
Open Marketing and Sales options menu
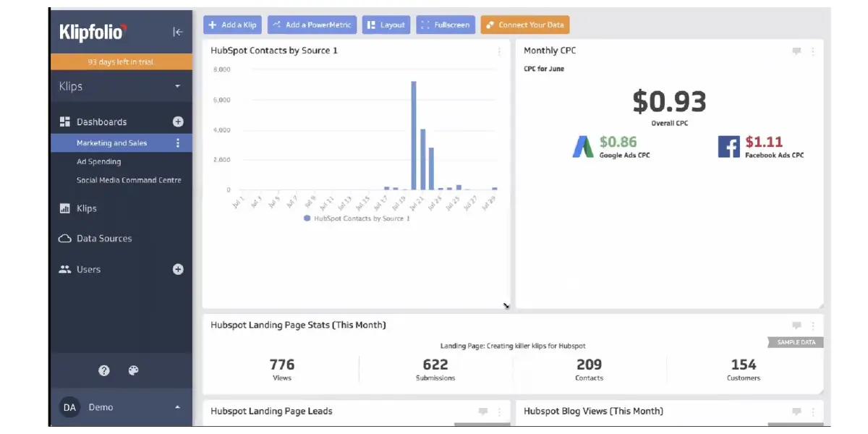tap(178, 143)
